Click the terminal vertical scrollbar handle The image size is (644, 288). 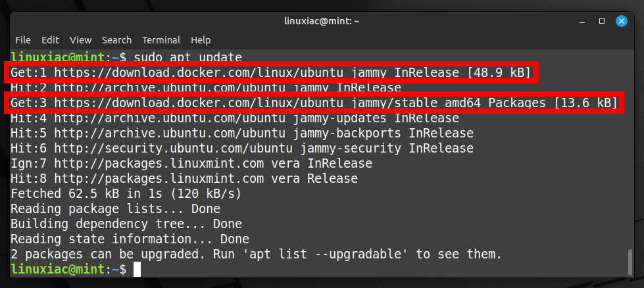[x=630, y=262]
